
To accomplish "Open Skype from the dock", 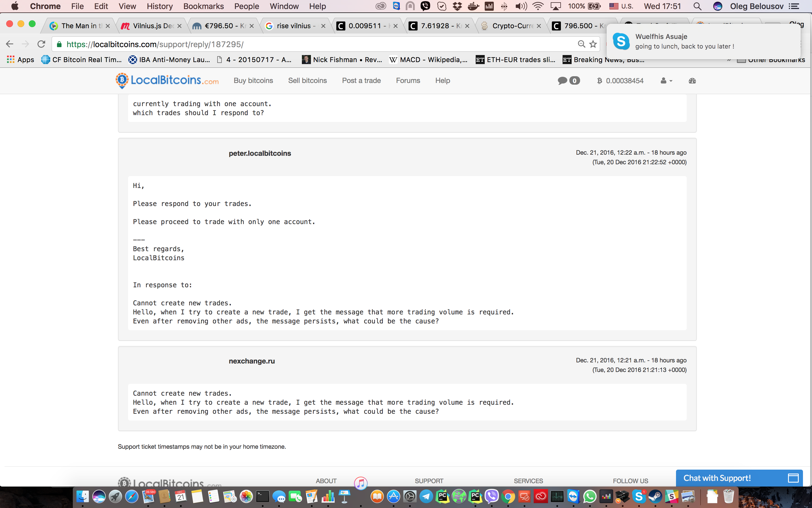I will pyautogui.click(x=639, y=496).
